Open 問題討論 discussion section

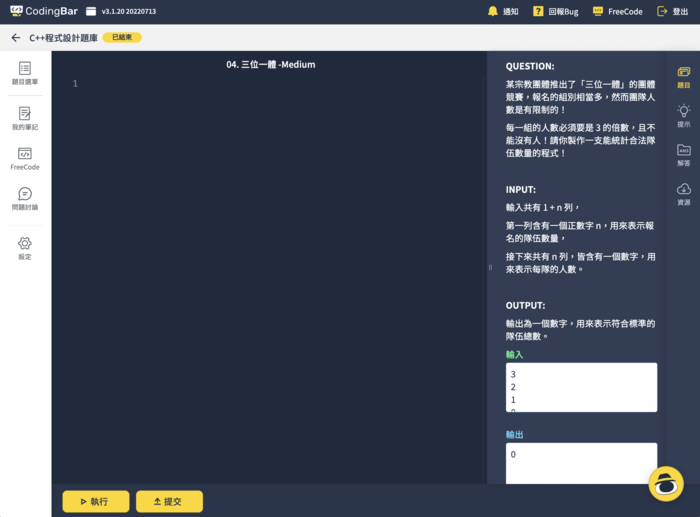click(25, 198)
